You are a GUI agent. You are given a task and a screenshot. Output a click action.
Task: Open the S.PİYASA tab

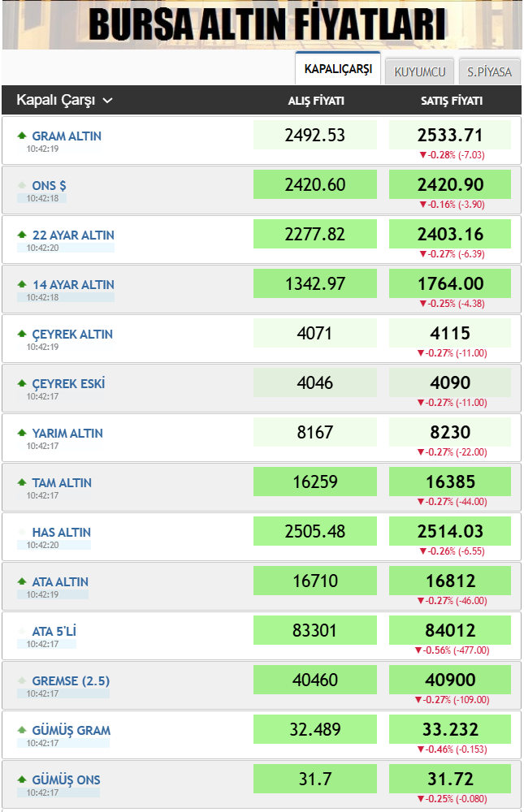(x=489, y=71)
